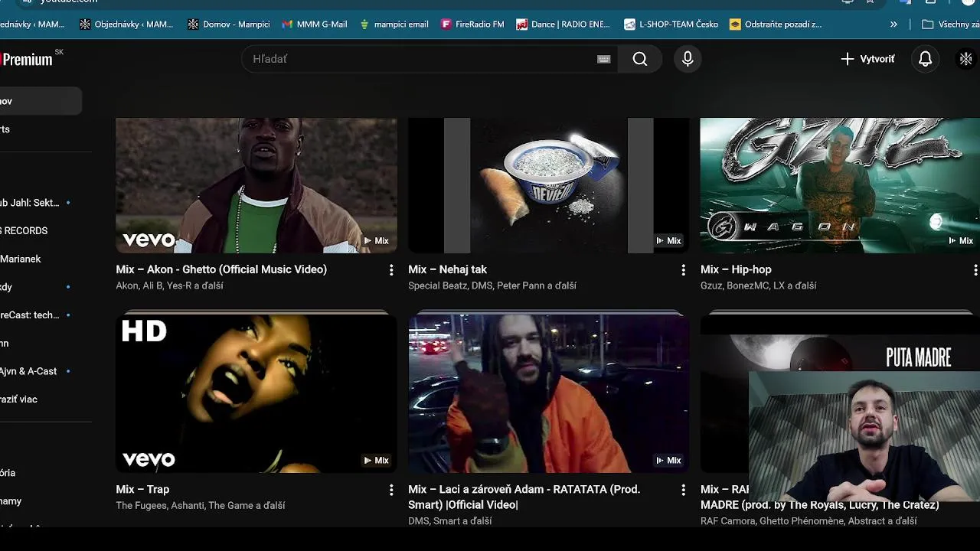Expand the hidden bookmarks chevron
Viewport: 980px width, 551px height.
pos(893,24)
